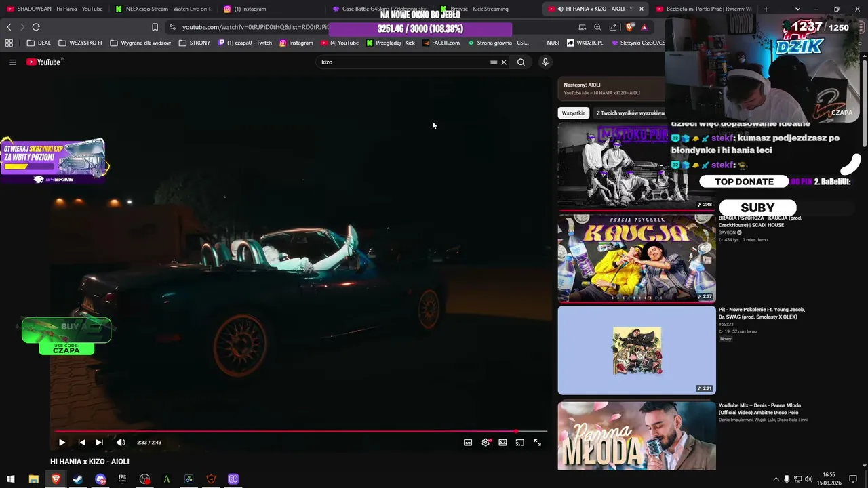Image resolution: width=868 pixels, height=488 pixels.
Task: Switch to the NEEXcsgo Stream tab
Action: pyautogui.click(x=163, y=9)
